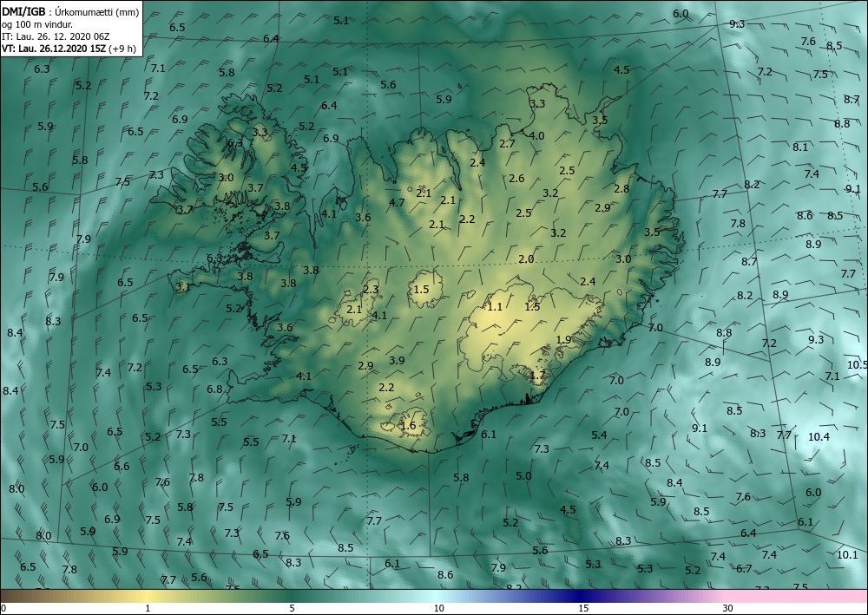The height and width of the screenshot is (615, 868).
Task: Click the value '3.9' in south Iceland
Action: (397, 360)
